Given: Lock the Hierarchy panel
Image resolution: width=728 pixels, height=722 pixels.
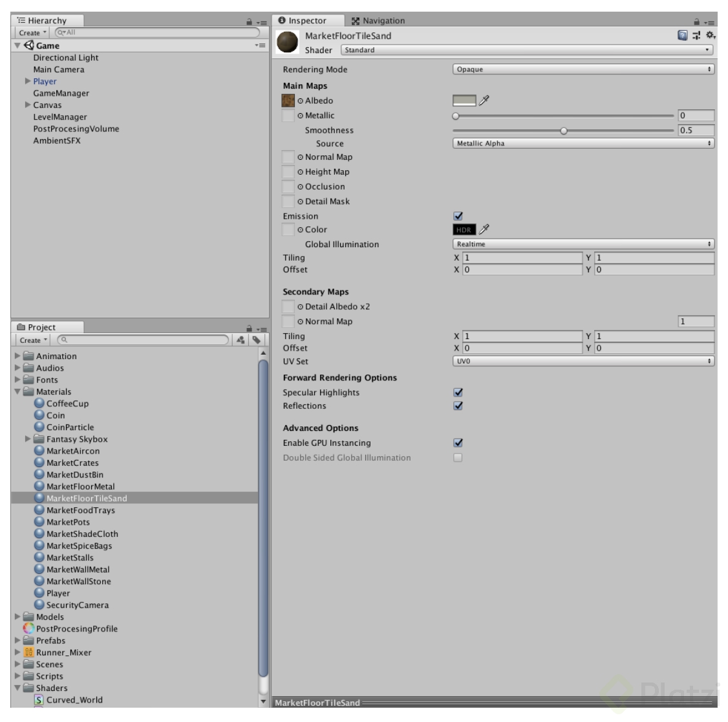Looking at the screenshot, I should coord(249,21).
